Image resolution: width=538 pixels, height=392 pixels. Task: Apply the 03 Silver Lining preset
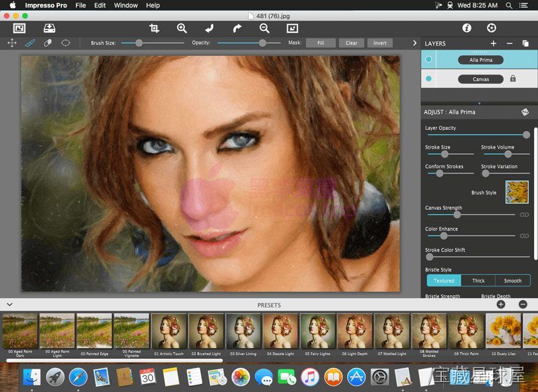tap(243, 331)
